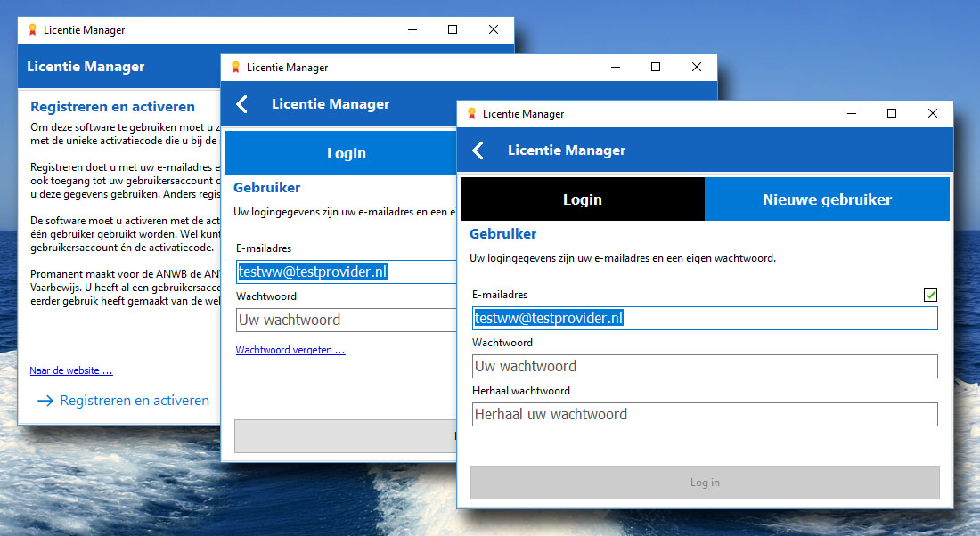The height and width of the screenshot is (536, 980).
Task: Close the rearmost Registreren en activeren window
Action: click(494, 30)
